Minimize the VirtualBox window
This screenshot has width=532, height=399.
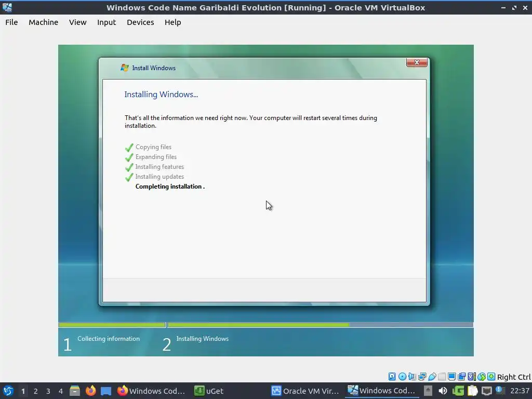[503, 7]
